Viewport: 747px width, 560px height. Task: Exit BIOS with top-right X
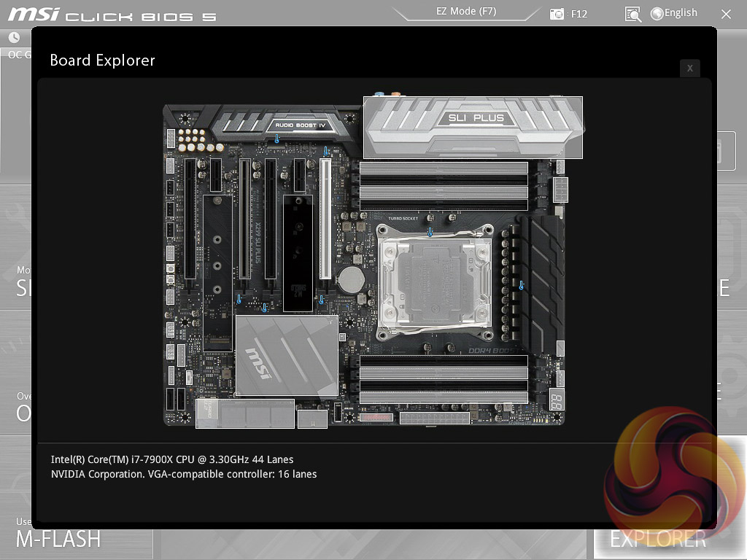coord(726,15)
